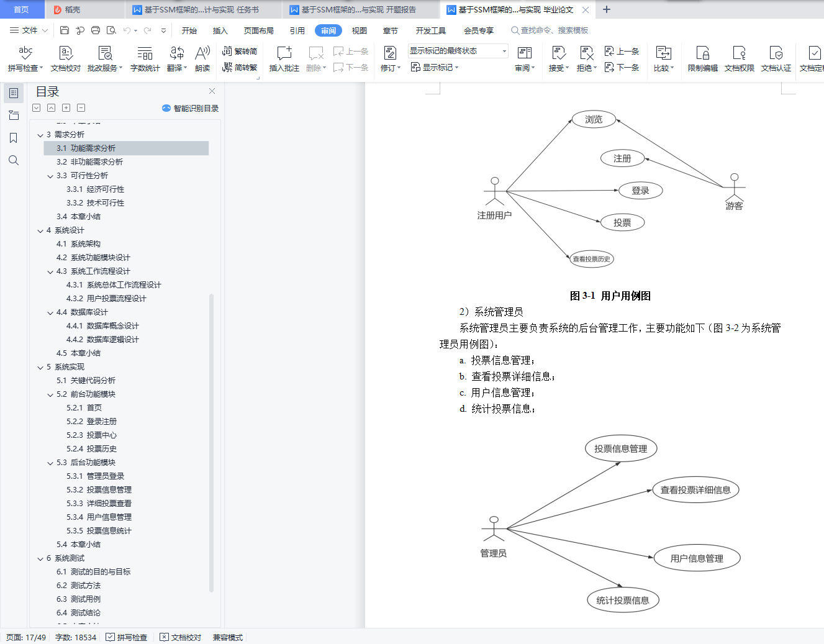This screenshot has width=824, height=644.
Task: Click the undo arrow icon
Action: pyautogui.click(x=127, y=30)
